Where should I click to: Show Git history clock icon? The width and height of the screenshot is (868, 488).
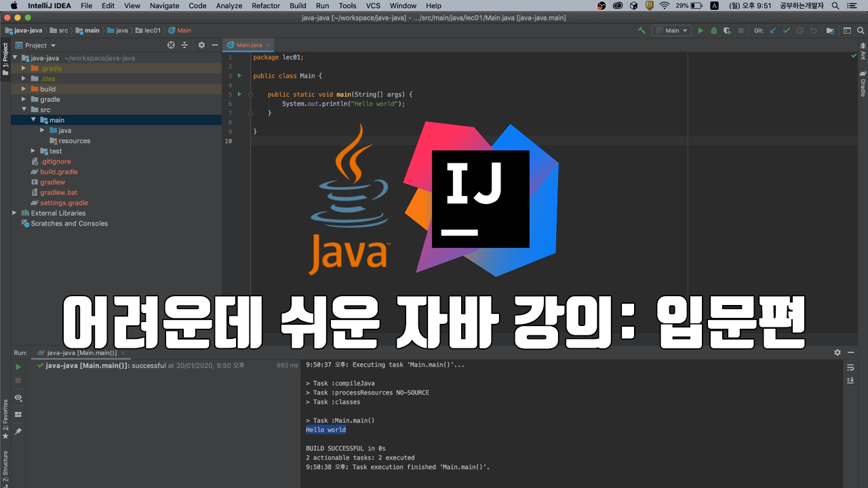pos(800,30)
